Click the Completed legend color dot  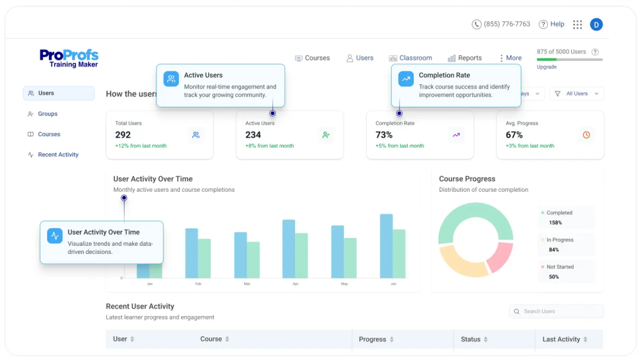click(x=543, y=213)
